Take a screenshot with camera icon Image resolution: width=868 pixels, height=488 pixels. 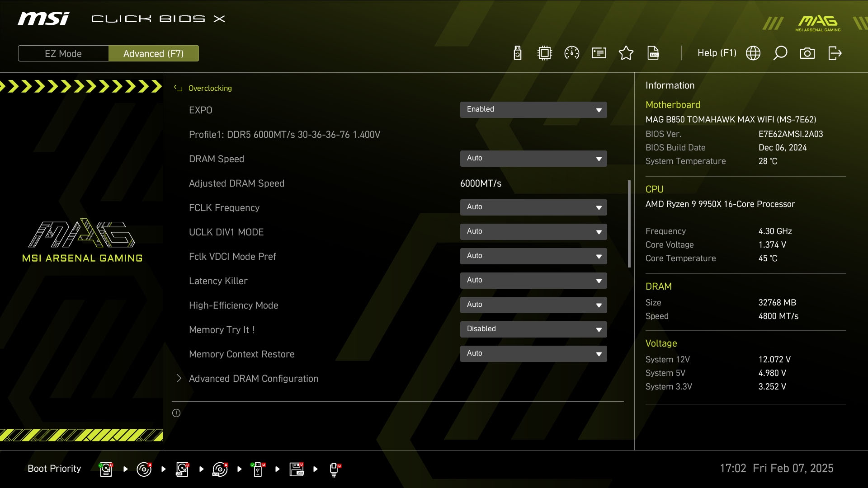(x=807, y=53)
